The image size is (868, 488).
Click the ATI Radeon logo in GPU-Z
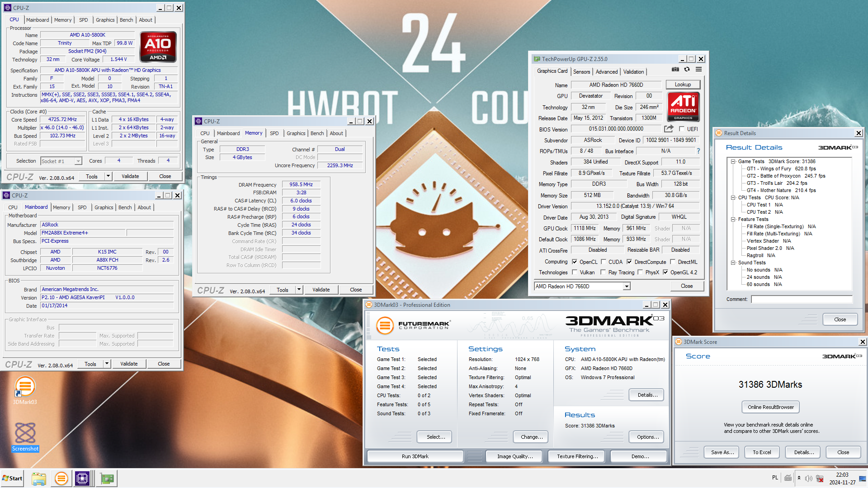[683, 107]
